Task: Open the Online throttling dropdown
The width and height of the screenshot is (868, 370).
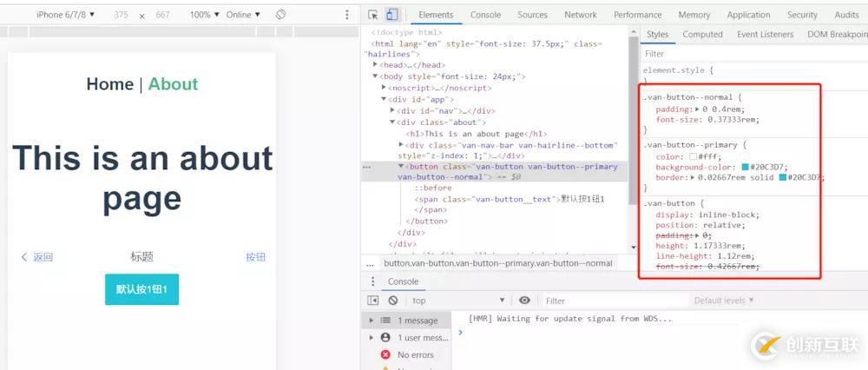Action: [243, 15]
